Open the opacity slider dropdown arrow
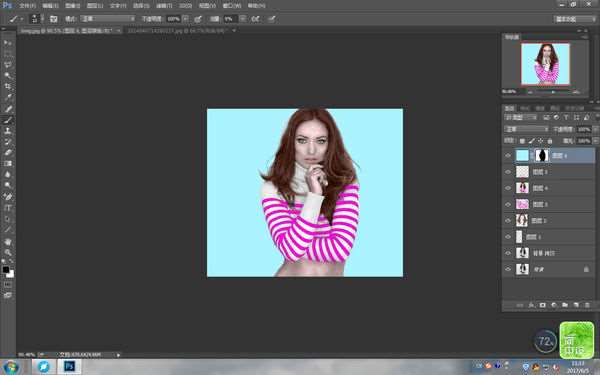600x375 pixels. [x=186, y=19]
